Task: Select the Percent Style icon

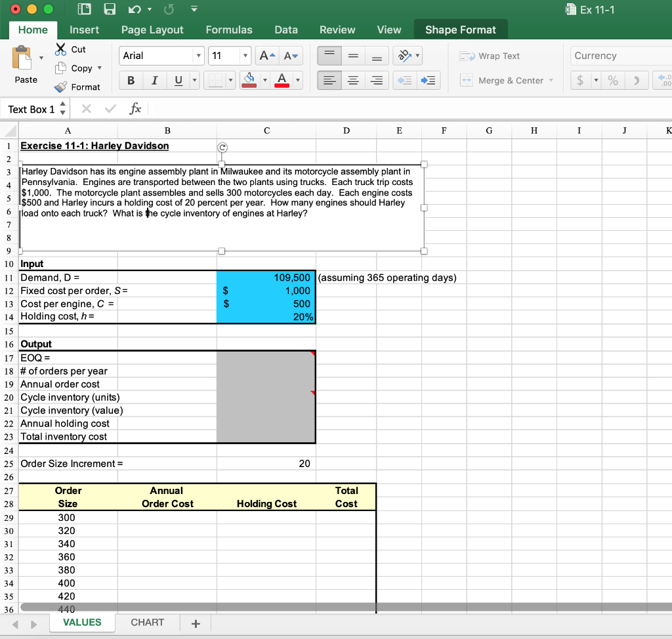Action: click(x=612, y=81)
